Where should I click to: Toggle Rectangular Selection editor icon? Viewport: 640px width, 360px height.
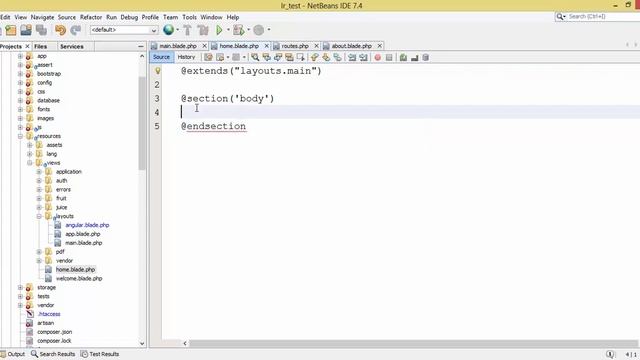[x=301, y=58]
